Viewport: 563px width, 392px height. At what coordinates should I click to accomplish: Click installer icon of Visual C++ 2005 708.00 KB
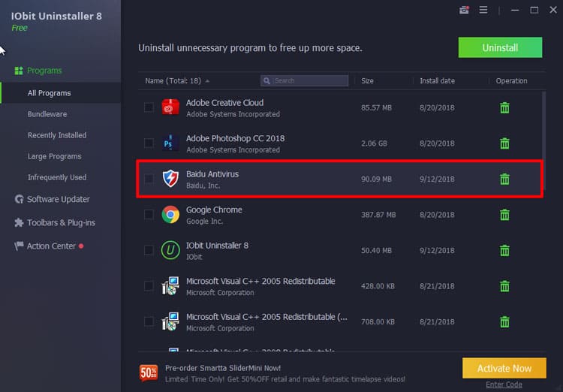pos(170,321)
